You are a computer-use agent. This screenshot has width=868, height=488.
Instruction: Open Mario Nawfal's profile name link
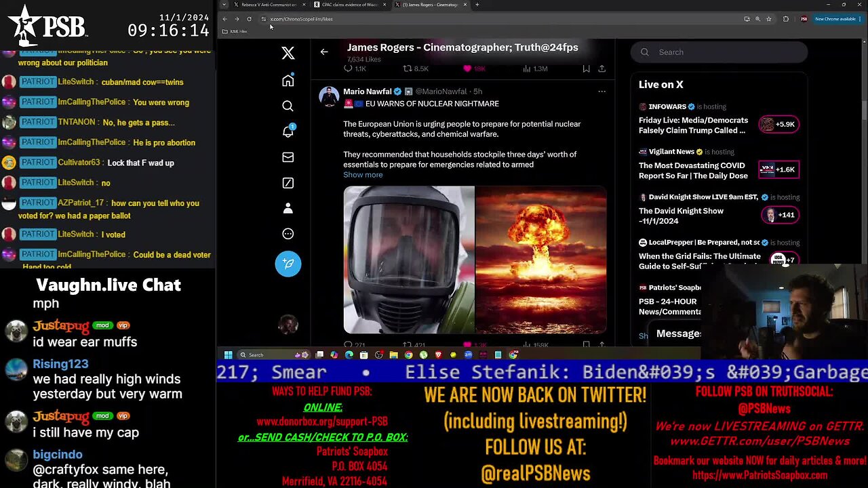tap(367, 91)
